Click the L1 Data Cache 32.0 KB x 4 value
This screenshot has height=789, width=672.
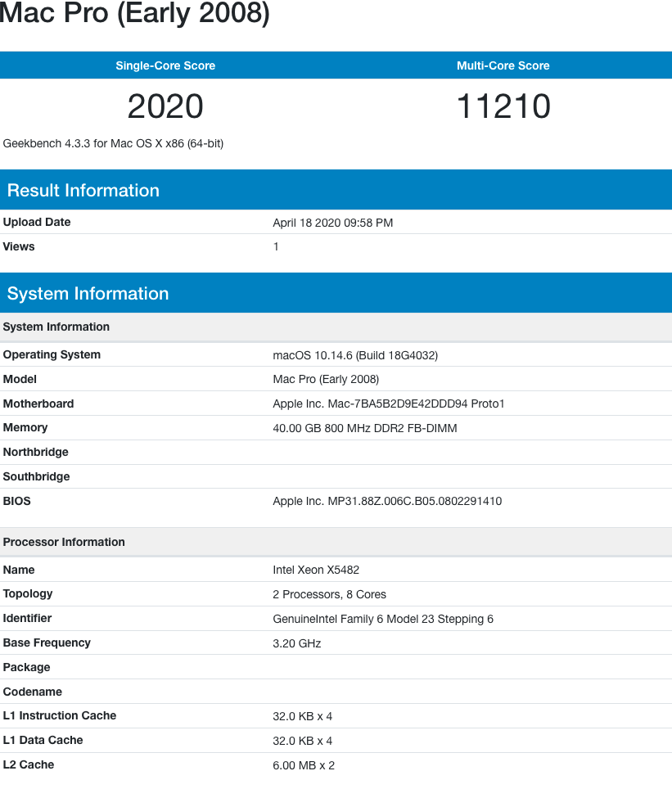click(303, 741)
